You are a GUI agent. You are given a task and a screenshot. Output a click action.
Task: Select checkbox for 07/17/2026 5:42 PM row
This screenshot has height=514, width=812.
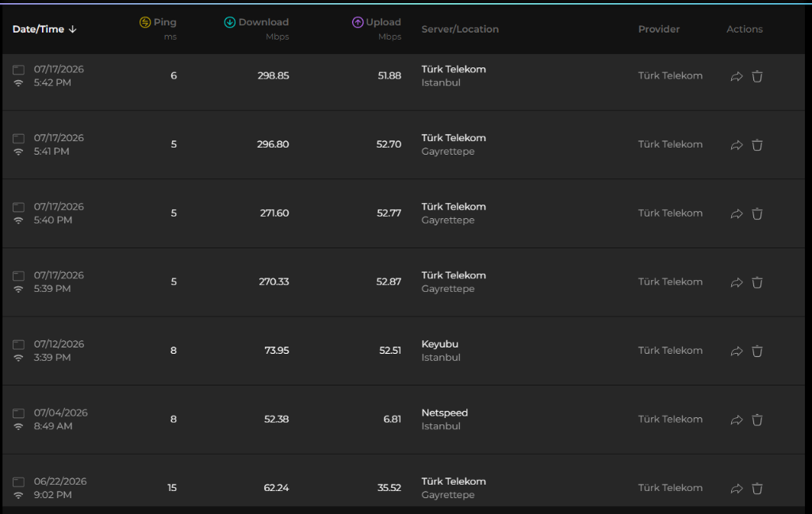[x=19, y=70]
